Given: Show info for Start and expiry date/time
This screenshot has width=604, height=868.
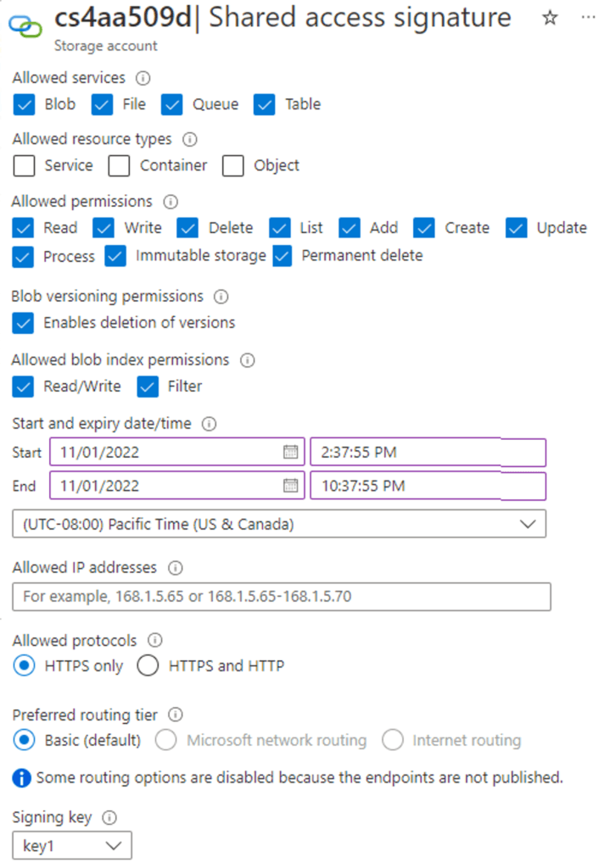Looking at the screenshot, I should 209,424.
